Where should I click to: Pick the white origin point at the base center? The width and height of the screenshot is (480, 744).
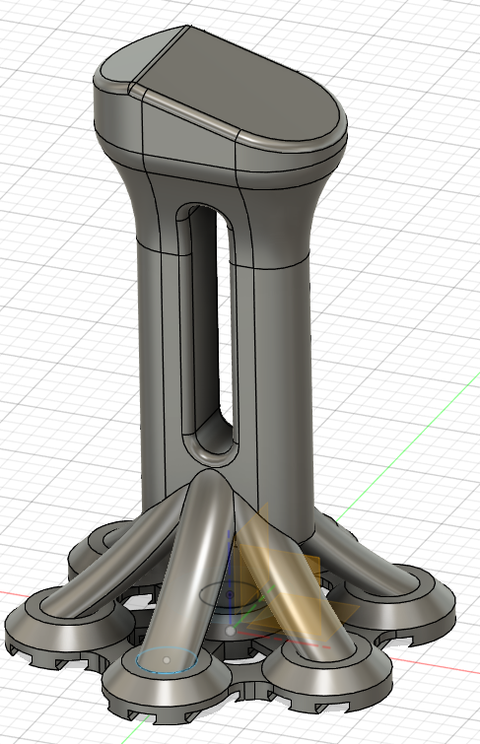click(230, 631)
